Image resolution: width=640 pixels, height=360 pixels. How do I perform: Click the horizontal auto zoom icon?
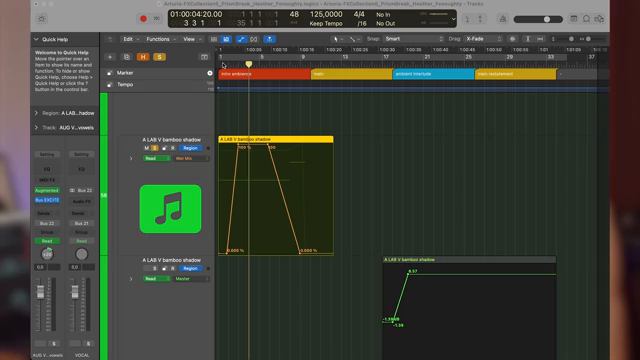coord(540,39)
